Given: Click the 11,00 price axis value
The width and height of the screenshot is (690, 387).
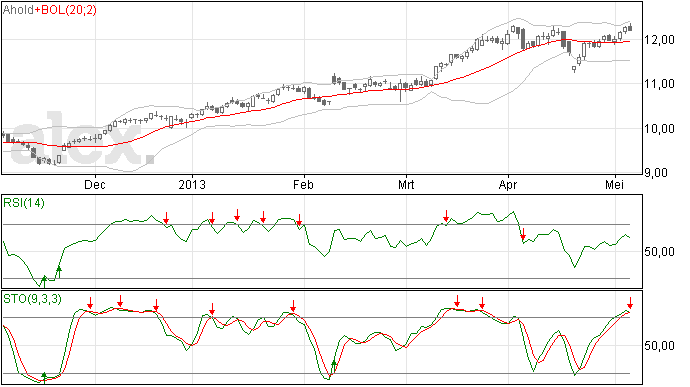Looking at the screenshot, I should 659,84.
